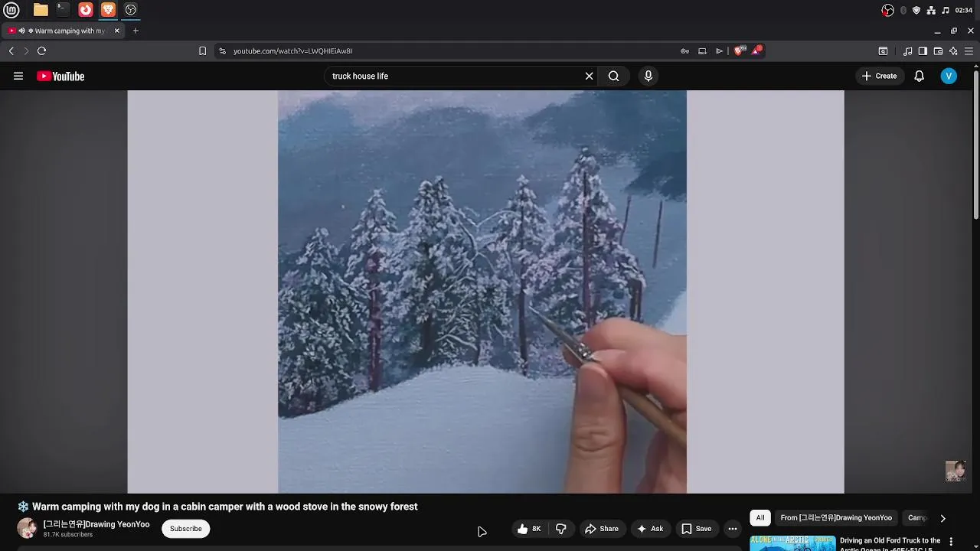Open the playlist music note toolbar icon
Image resolution: width=980 pixels, height=551 pixels.
(x=907, y=51)
